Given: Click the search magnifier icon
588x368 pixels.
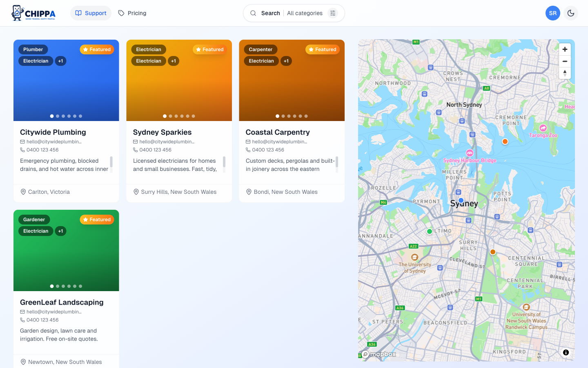Looking at the screenshot, I should click(x=253, y=13).
